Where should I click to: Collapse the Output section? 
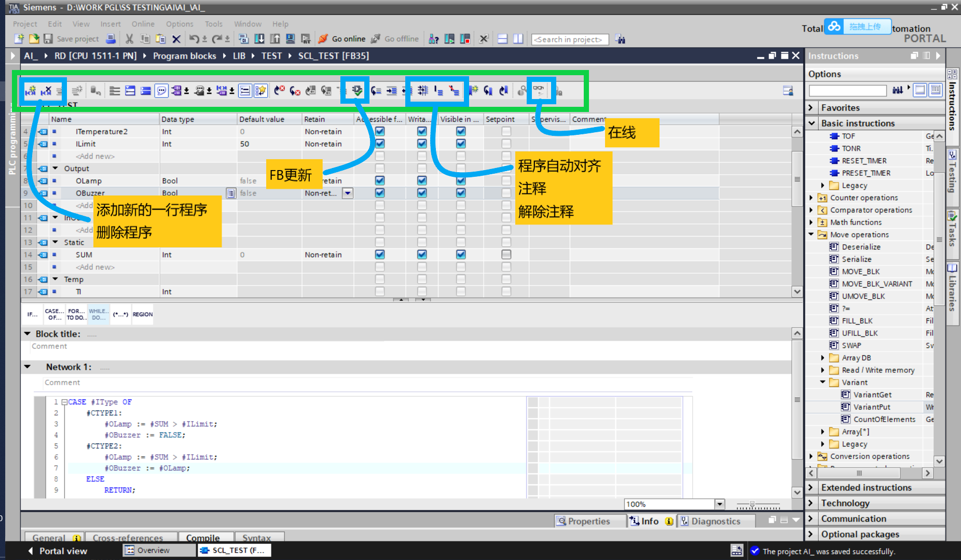click(x=56, y=169)
